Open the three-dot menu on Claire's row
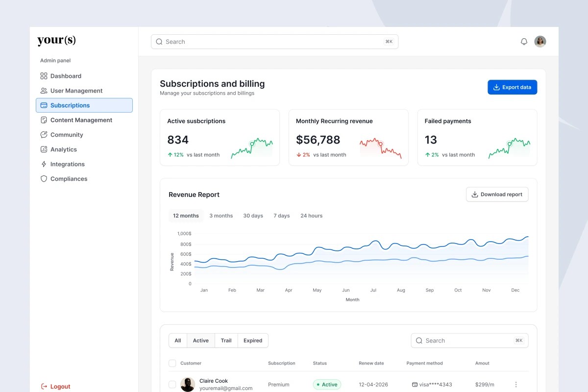 pyautogui.click(x=516, y=385)
